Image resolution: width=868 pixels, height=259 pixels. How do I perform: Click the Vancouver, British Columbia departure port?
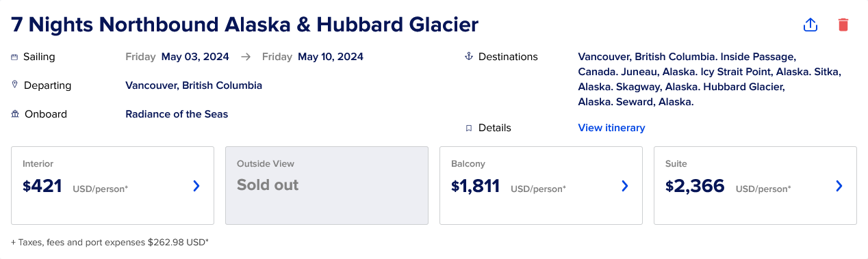coord(194,85)
